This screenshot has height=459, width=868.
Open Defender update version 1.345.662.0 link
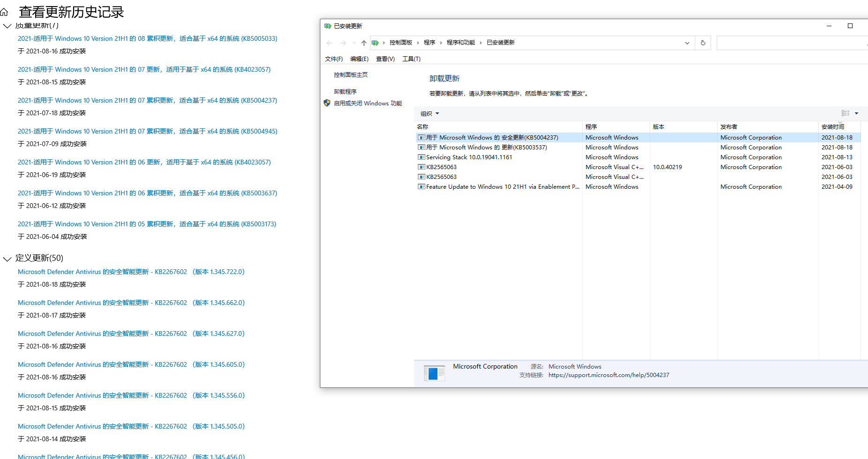(131, 303)
